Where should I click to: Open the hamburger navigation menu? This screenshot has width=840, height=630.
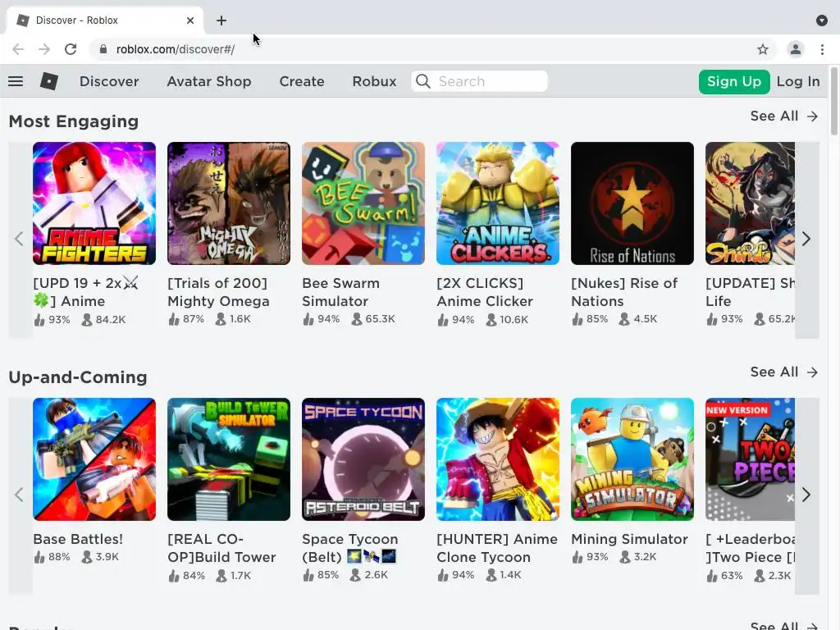coord(16,81)
